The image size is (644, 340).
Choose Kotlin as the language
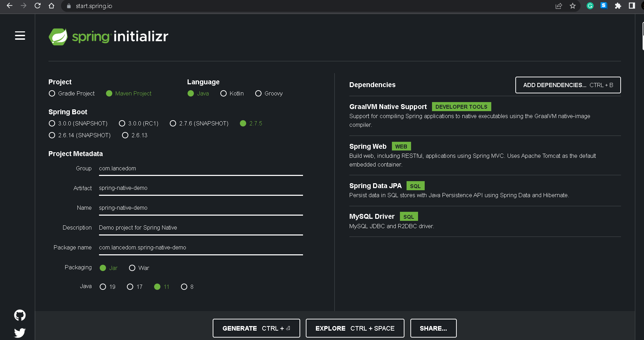(232, 93)
